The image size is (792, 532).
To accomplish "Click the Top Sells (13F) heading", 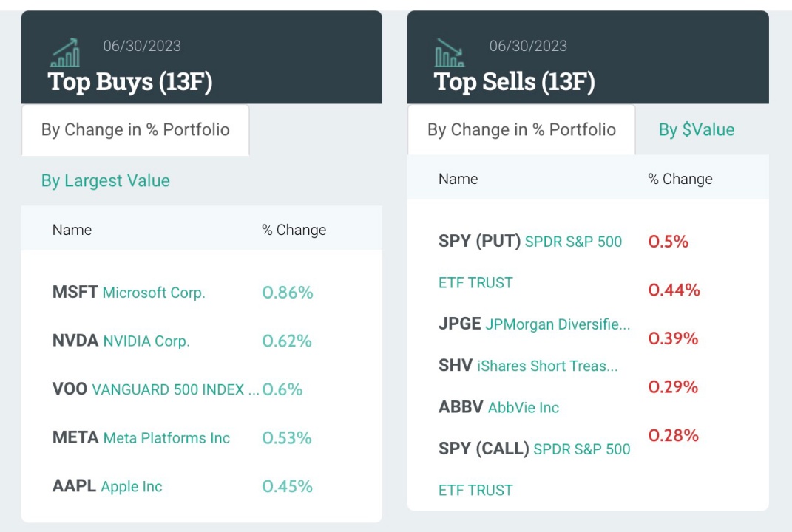I will pyautogui.click(x=514, y=81).
